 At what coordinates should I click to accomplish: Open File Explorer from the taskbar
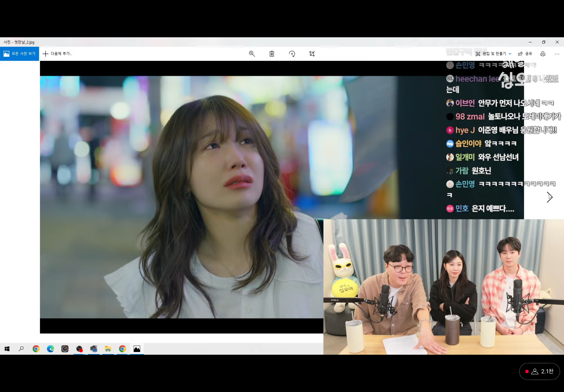tap(108, 349)
